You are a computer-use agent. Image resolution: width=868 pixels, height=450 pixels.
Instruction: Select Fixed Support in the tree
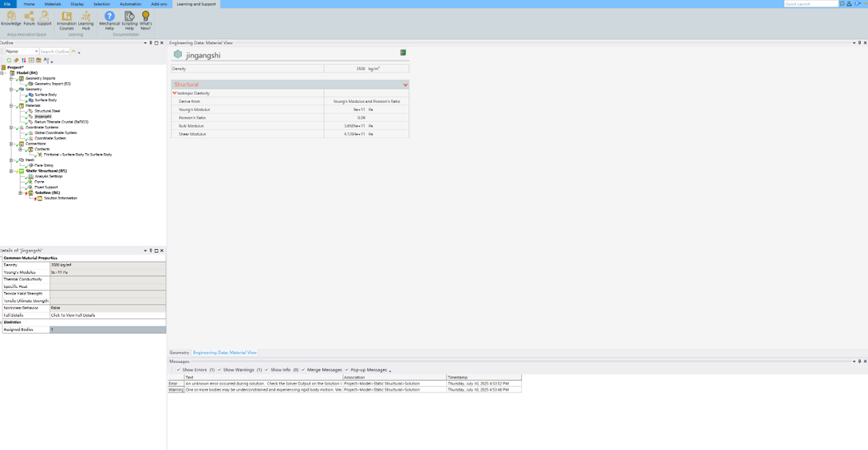click(46, 187)
